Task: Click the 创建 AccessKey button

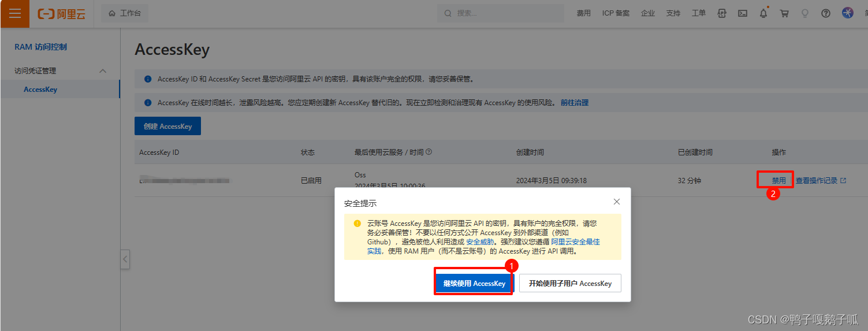Action: 167,126
